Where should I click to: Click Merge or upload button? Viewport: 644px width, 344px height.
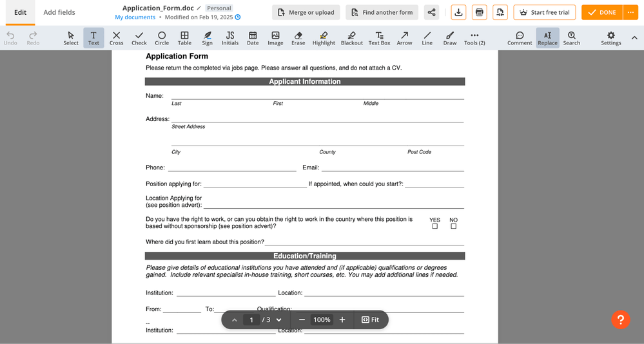pyautogui.click(x=306, y=12)
